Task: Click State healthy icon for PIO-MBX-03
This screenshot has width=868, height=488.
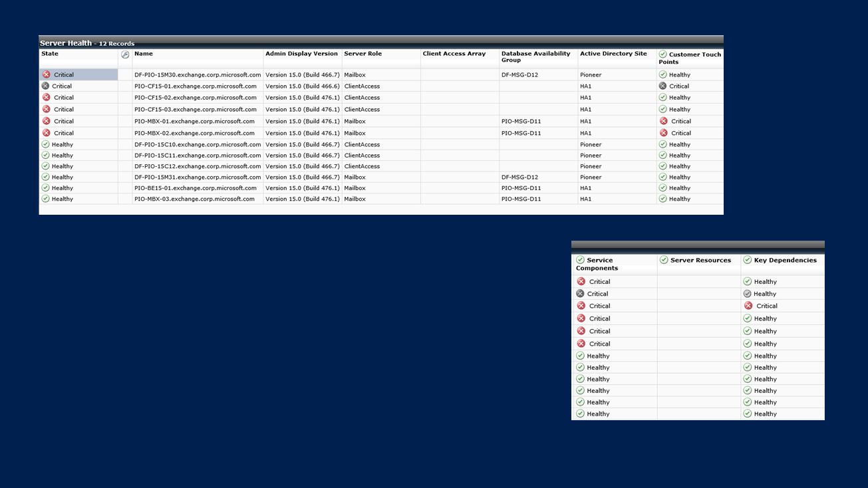Action: [x=45, y=198]
